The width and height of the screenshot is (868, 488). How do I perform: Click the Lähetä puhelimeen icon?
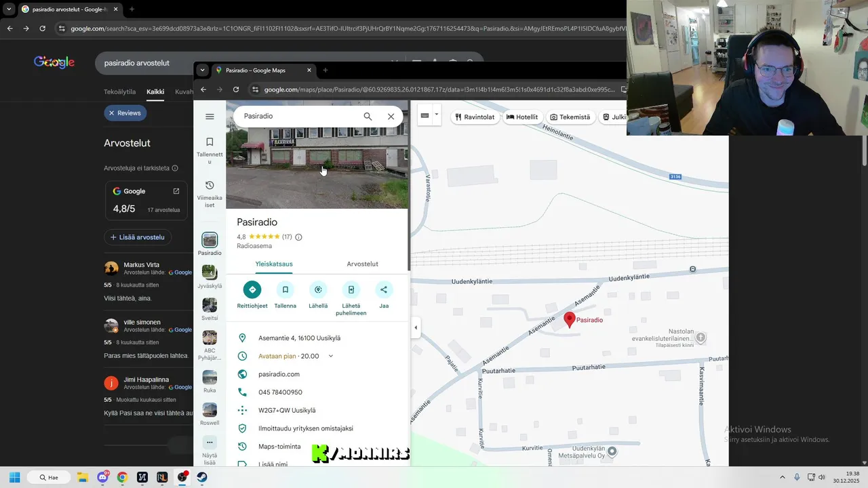(x=351, y=289)
